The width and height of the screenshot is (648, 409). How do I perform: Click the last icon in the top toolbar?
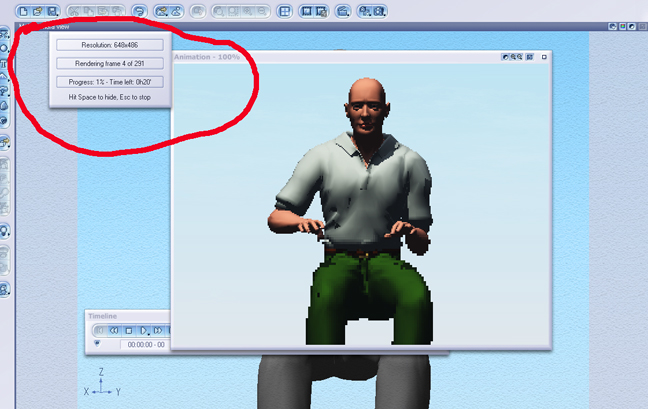379,11
